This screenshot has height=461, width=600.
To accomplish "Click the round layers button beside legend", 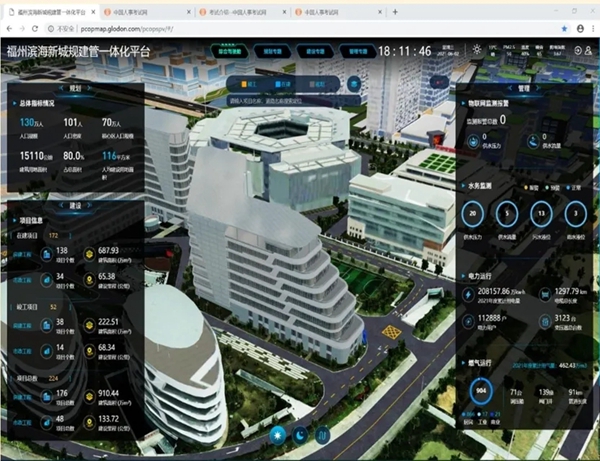I will pos(354,84).
